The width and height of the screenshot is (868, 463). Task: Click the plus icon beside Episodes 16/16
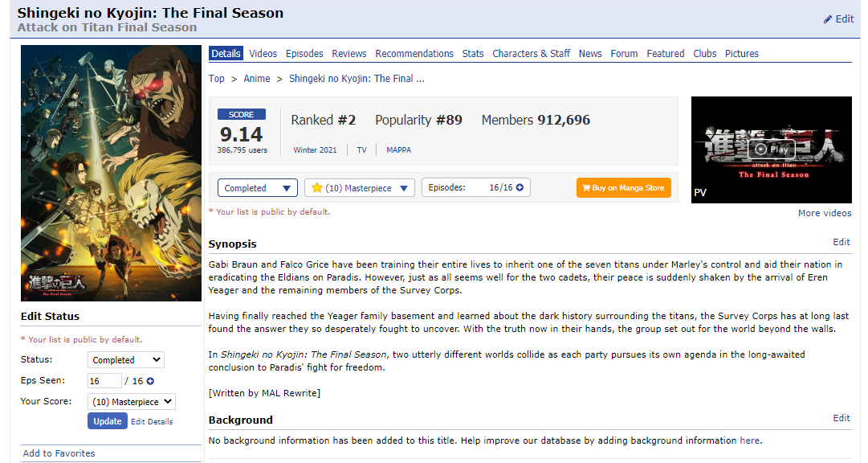pos(520,187)
